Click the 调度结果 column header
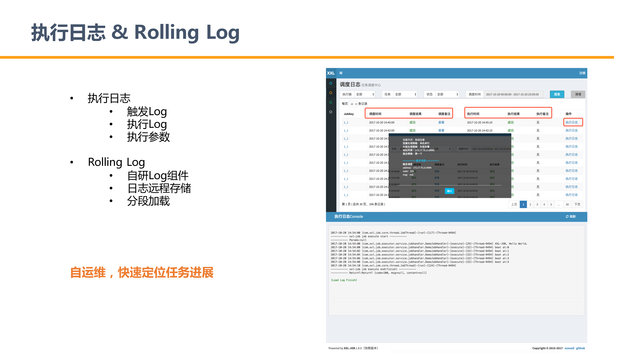 pyautogui.click(x=416, y=113)
